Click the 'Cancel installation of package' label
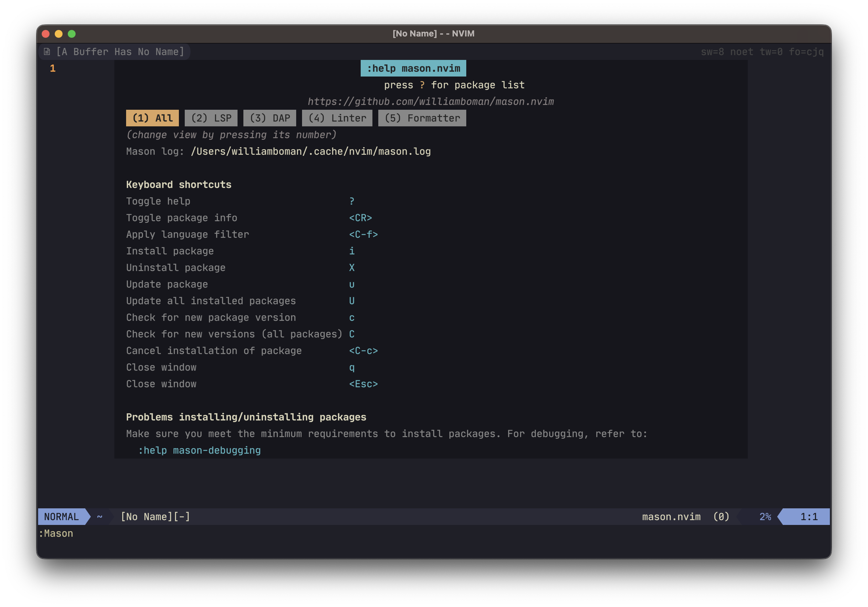 (x=214, y=351)
